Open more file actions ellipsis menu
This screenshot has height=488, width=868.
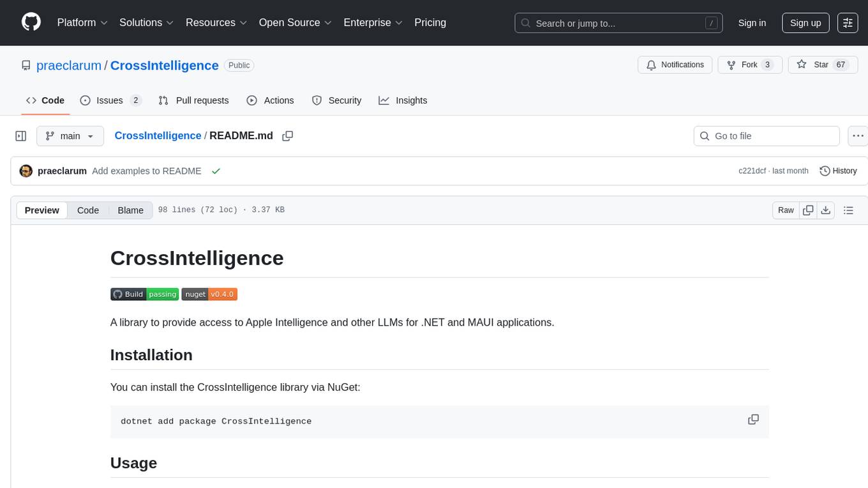tap(858, 136)
